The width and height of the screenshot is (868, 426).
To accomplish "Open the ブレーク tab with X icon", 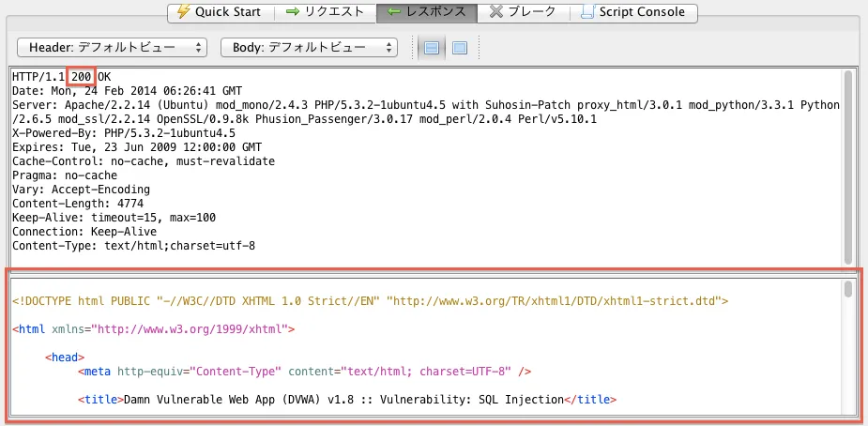I will click(x=524, y=12).
